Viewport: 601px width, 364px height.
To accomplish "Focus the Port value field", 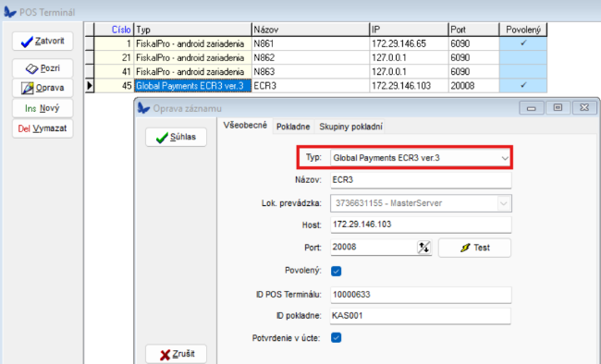I will point(374,248).
